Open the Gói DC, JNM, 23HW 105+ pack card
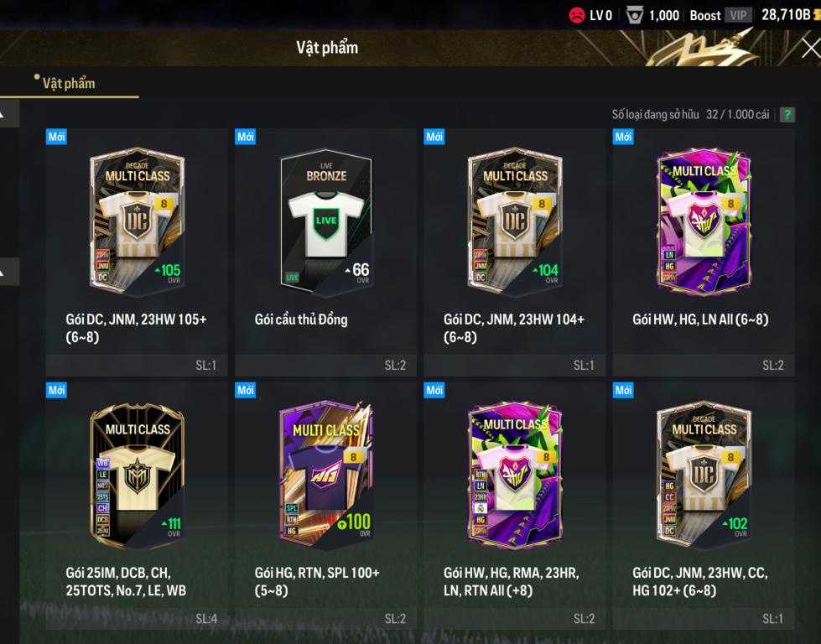821x644 pixels. 137,252
